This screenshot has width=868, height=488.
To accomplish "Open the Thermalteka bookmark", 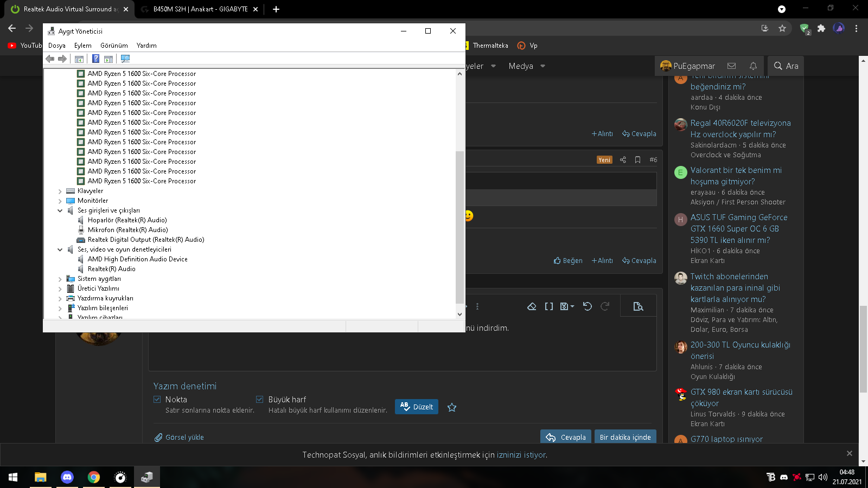I will pos(486,46).
